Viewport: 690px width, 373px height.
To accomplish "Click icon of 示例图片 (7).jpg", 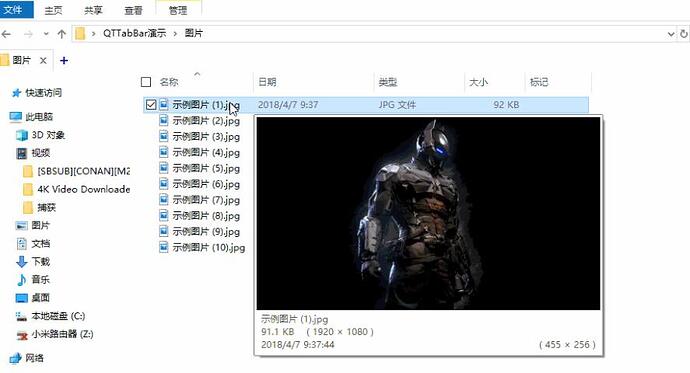I will pyautogui.click(x=164, y=200).
